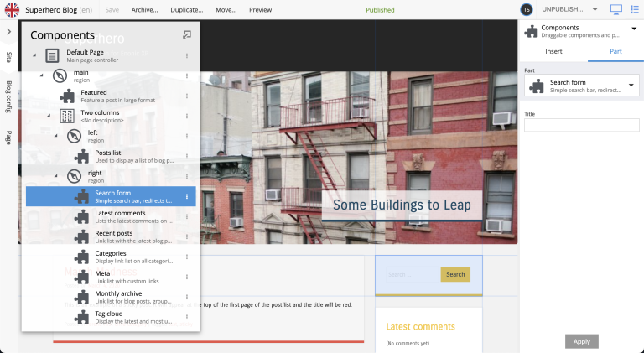The width and height of the screenshot is (644, 353).
Task: Select the Monthly archive tree row
Action: pyautogui.click(x=111, y=297)
